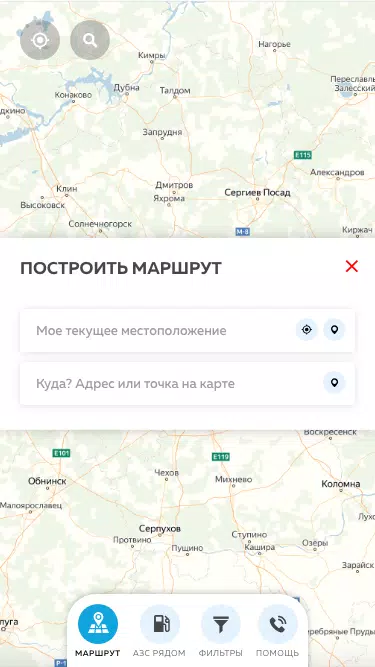Focus the Мое текущее местоположение field

click(187, 331)
